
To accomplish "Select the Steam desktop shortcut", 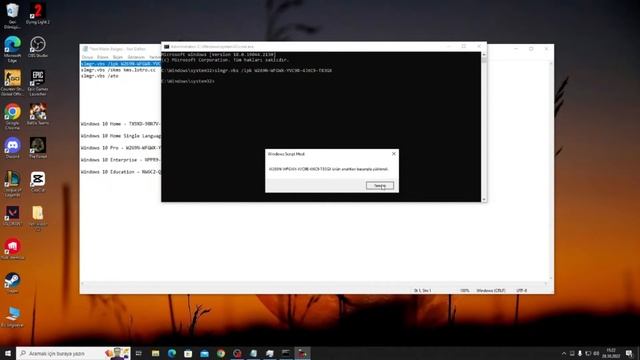I will point(12,282).
